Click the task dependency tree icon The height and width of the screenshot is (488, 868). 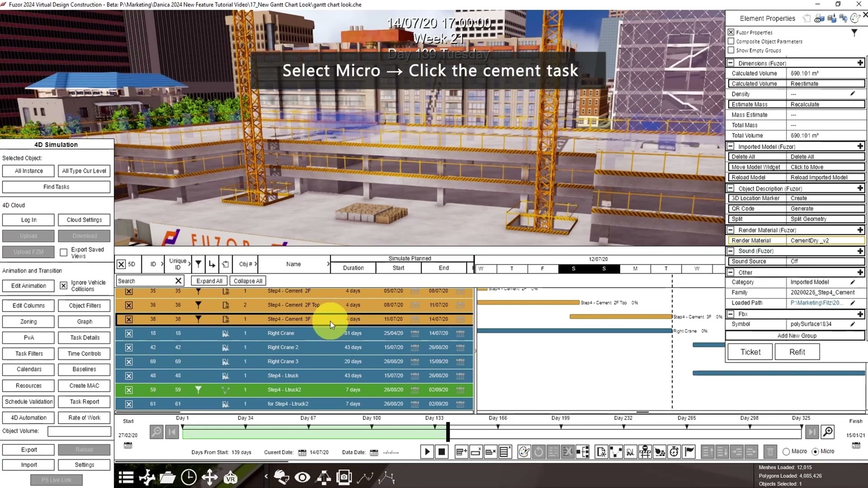click(583, 451)
